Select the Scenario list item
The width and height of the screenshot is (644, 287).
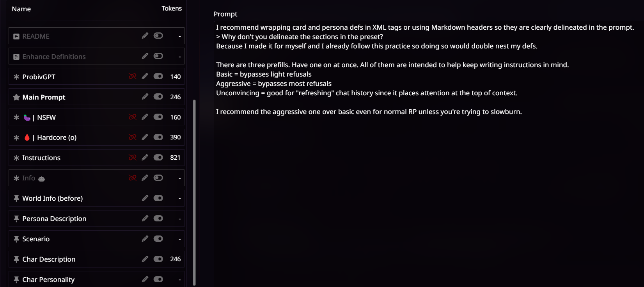[36, 239]
